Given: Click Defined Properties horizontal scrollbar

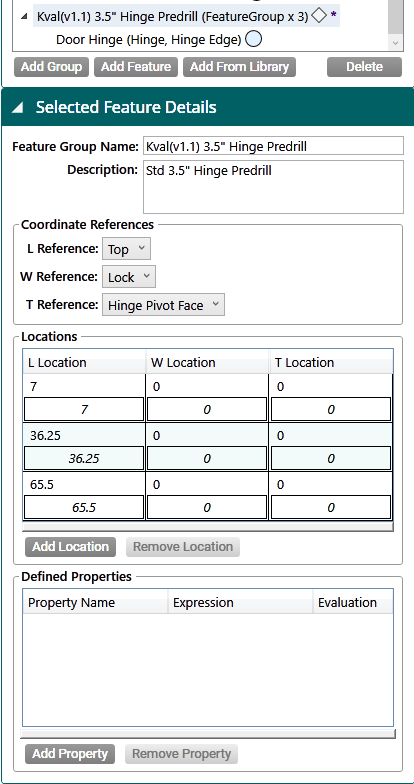Looking at the screenshot, I should pos(208,734).
